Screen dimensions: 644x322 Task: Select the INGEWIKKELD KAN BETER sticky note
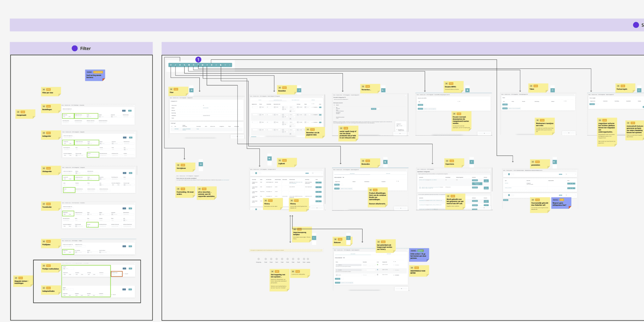pos(419,271)
